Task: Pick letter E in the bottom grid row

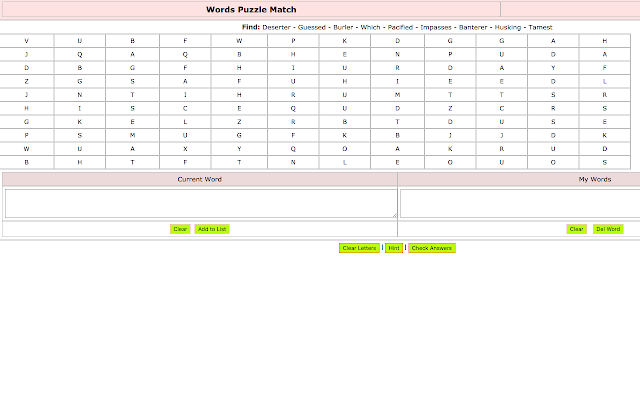Action: point(398,162)
